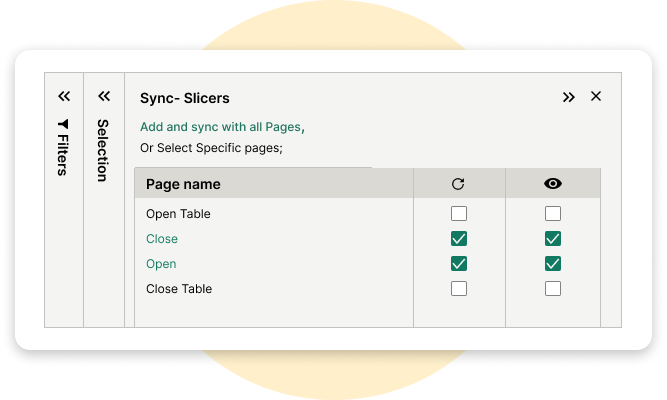
Task: Uncheck sync for the Open page
Action: [459, 264]
